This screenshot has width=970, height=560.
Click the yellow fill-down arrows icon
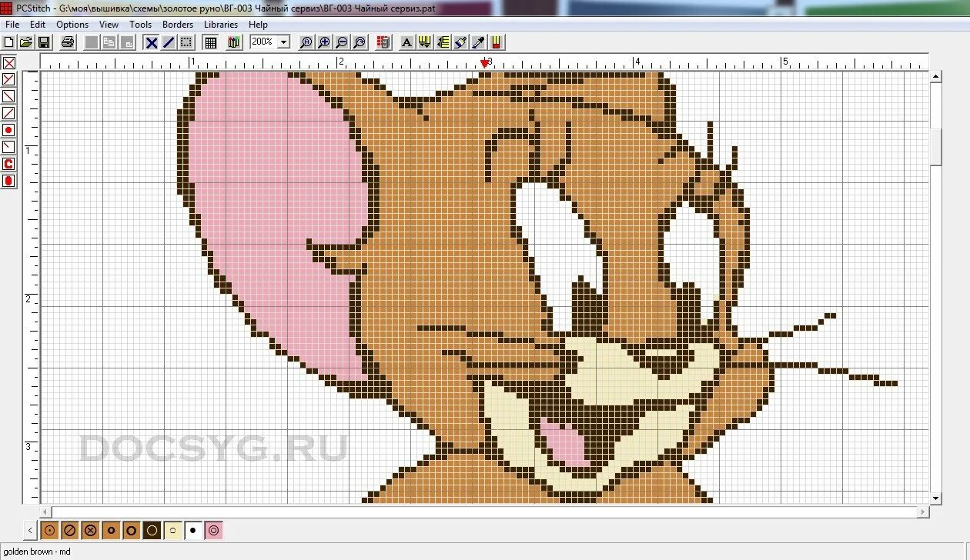pos(425,42)
